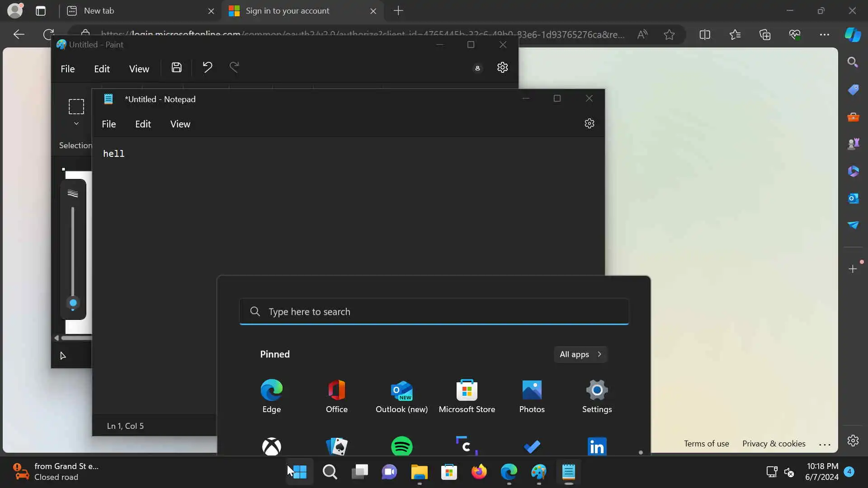Open Notepad settings gear icon
Screen dimensions: 868x488
pos(589,123)
